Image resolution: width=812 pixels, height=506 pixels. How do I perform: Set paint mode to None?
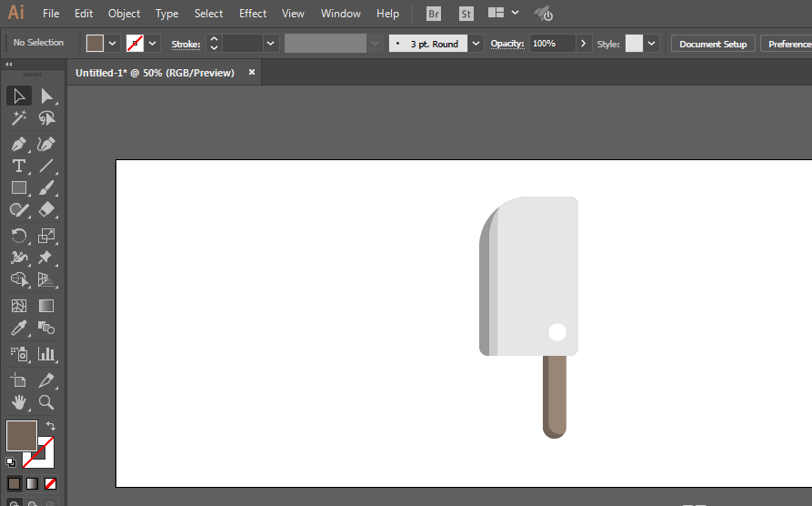click(x=51, y=483)
